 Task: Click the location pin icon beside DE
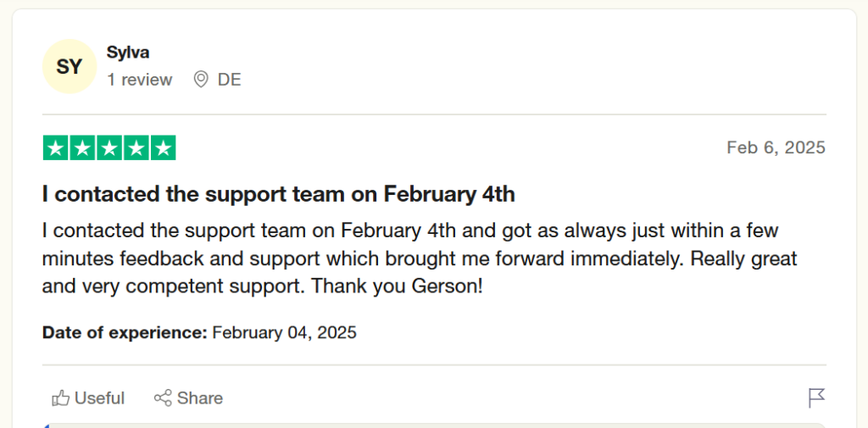coord(201,80)
